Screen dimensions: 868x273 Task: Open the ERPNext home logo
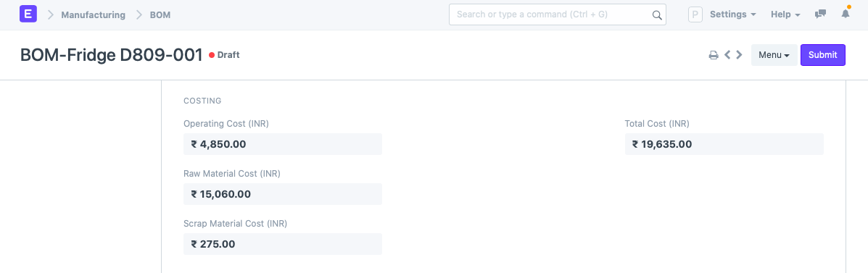28,14
